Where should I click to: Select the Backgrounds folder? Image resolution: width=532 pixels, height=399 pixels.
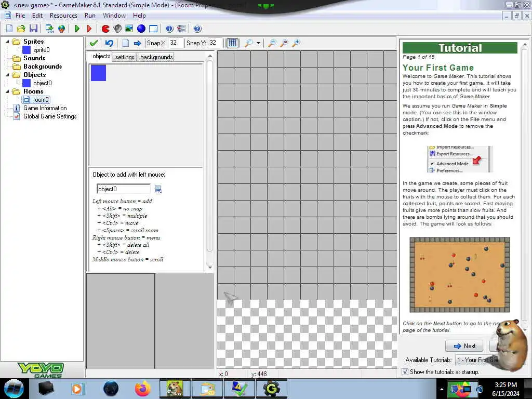43,66
